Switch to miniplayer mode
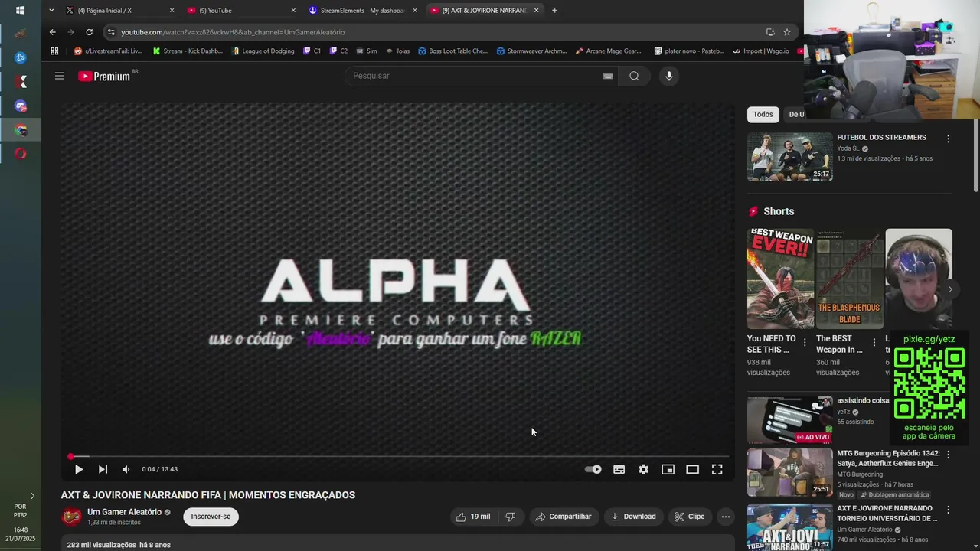 [668, 469]
